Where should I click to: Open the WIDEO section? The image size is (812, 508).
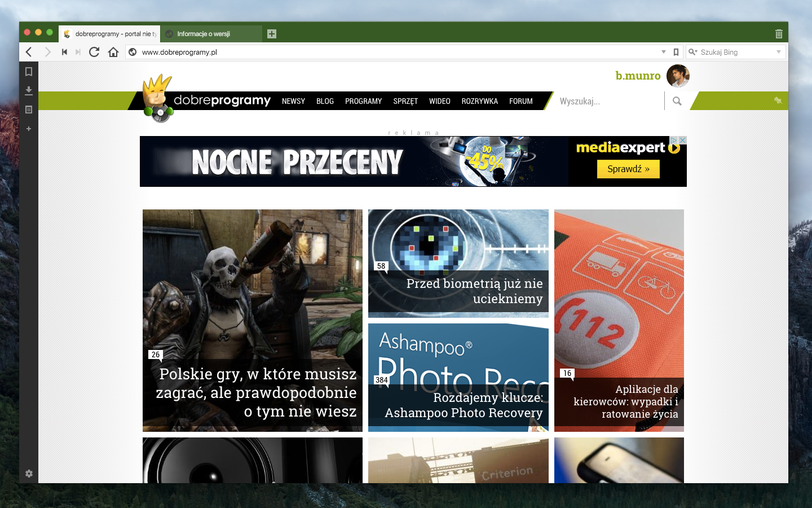pyautogui.click(x=439, y=101)
